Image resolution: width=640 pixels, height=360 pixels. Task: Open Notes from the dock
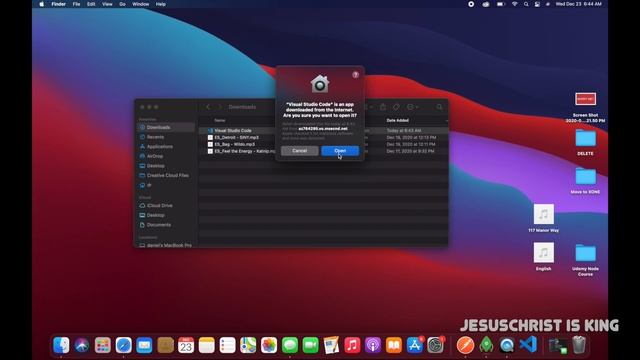[x=207, y=345]
